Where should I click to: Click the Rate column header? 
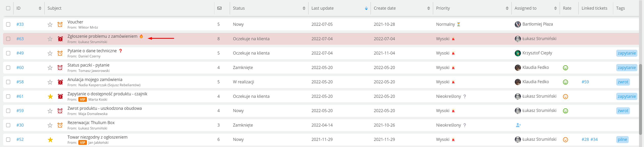coord(567,8)
